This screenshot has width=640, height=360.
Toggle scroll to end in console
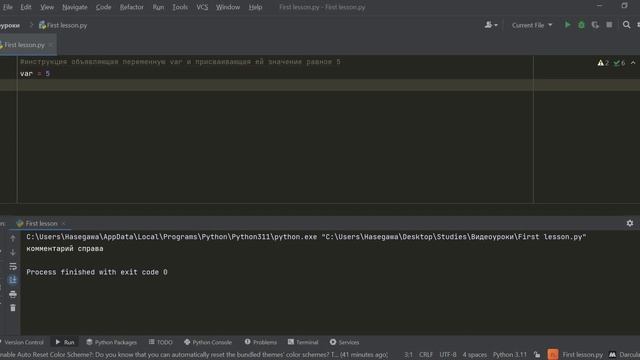tap(13, 280)
